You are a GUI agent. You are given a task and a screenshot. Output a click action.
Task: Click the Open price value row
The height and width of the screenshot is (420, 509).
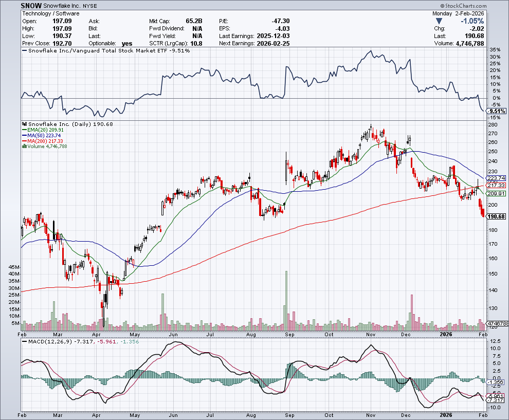coord(47,21)
